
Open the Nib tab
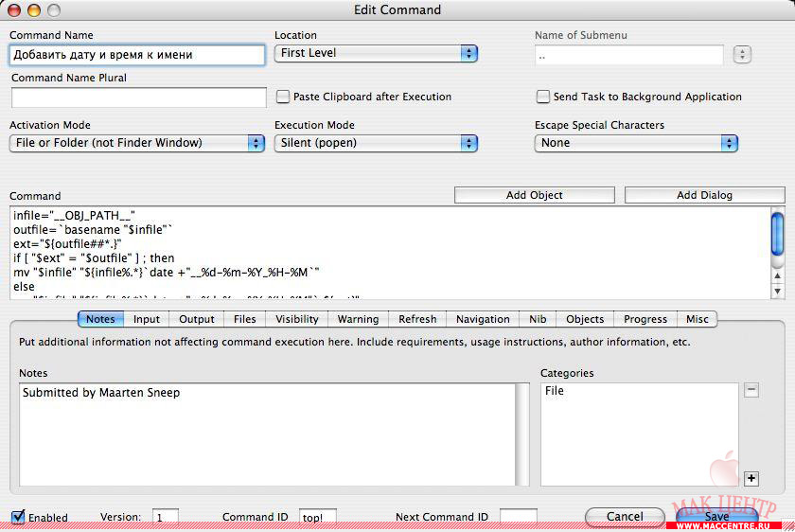538,319
